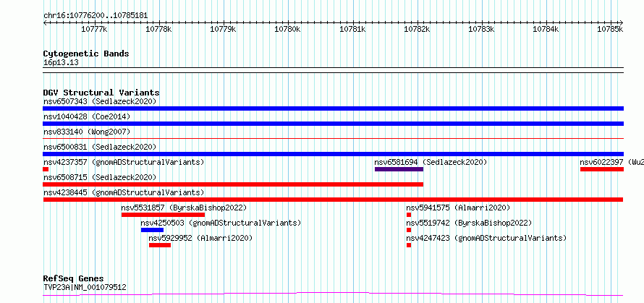Open nsv6508715 (Sedlazeck2020) variant label
Image resolution: width=644 pixels, height=303 pixels.
100,177
